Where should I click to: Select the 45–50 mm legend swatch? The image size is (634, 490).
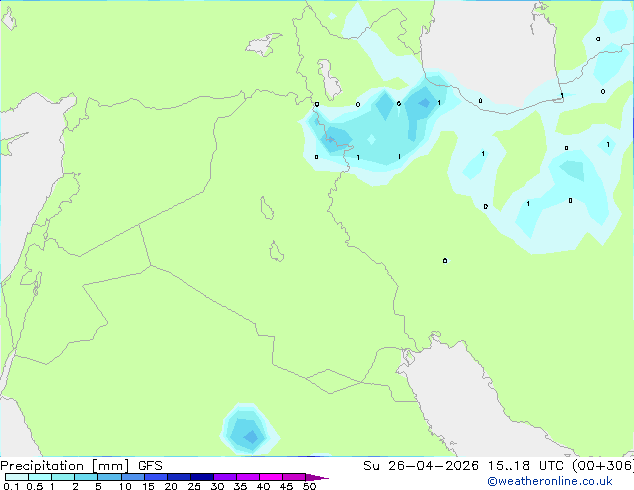tap(294, 477)
